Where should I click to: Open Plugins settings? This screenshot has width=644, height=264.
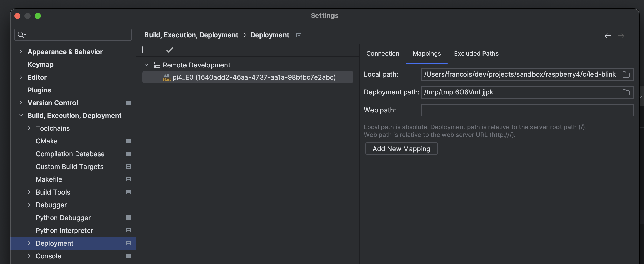pos(39,90)
